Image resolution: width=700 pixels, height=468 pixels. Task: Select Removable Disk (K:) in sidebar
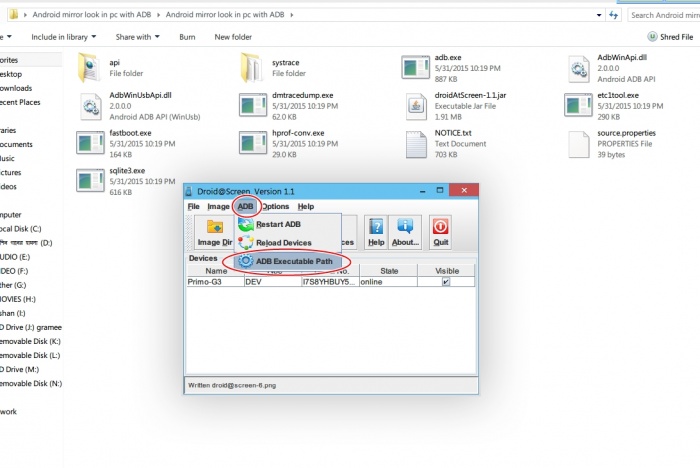coord(30,341)
